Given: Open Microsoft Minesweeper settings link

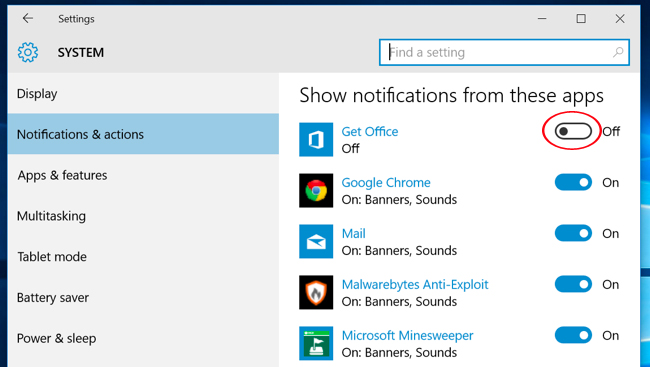Looking at the screenshot, I should click(407, 335).
